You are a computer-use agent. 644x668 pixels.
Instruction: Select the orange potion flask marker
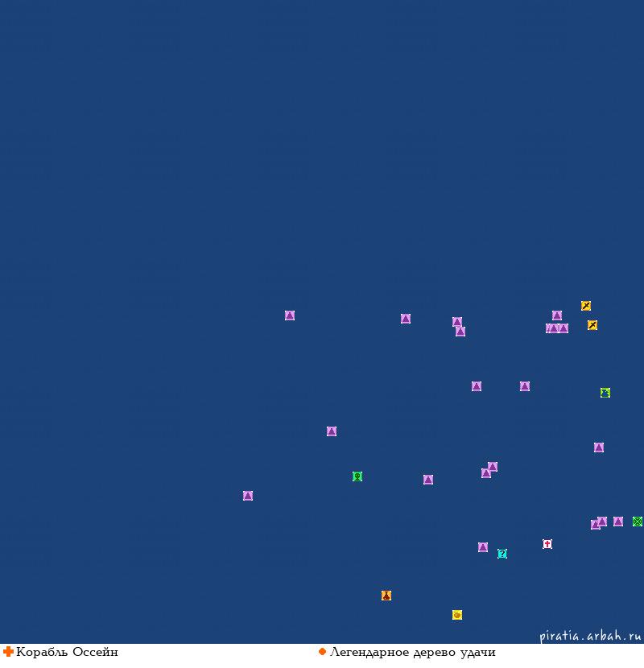click(x=386, y=596)
